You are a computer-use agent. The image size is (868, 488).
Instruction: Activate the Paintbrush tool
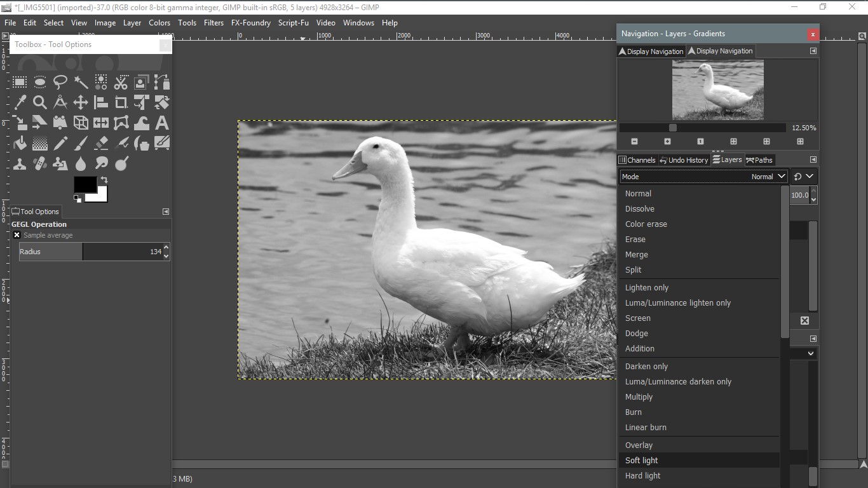click(81, 143)
